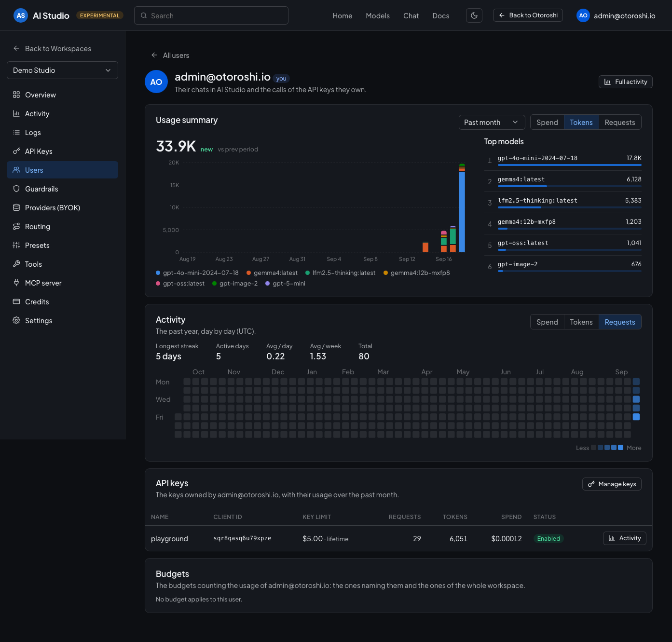
Task: Open Full activity for this user
Action: point(625,82)
